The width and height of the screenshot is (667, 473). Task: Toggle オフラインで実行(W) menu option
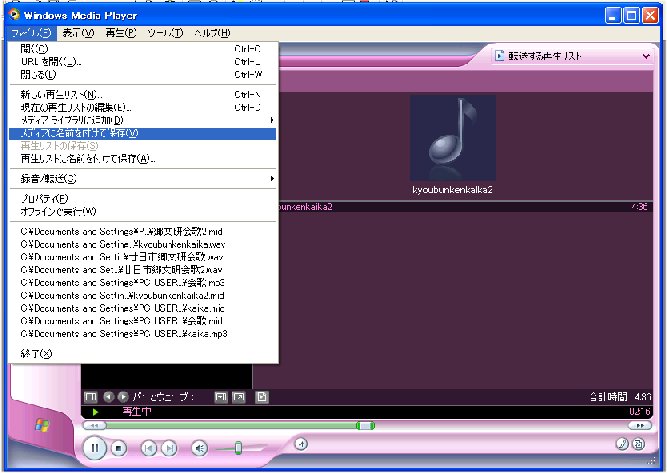143,211
